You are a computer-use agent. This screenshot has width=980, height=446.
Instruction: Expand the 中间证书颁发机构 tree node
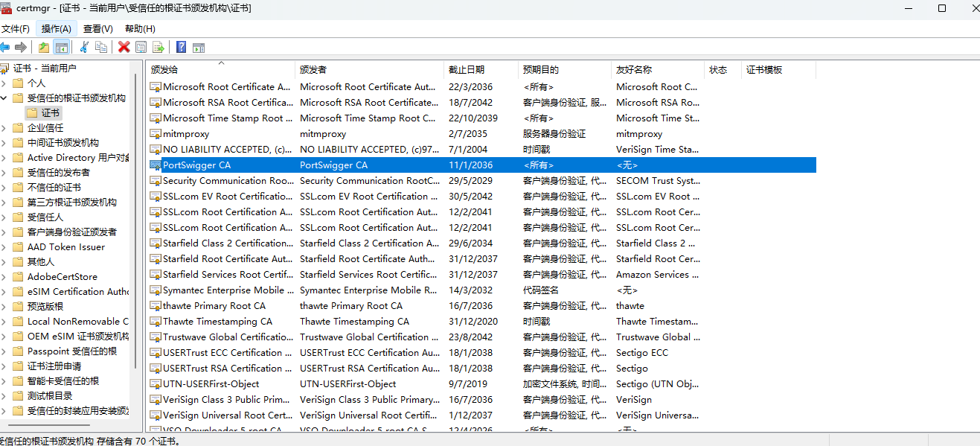(4, 142)
